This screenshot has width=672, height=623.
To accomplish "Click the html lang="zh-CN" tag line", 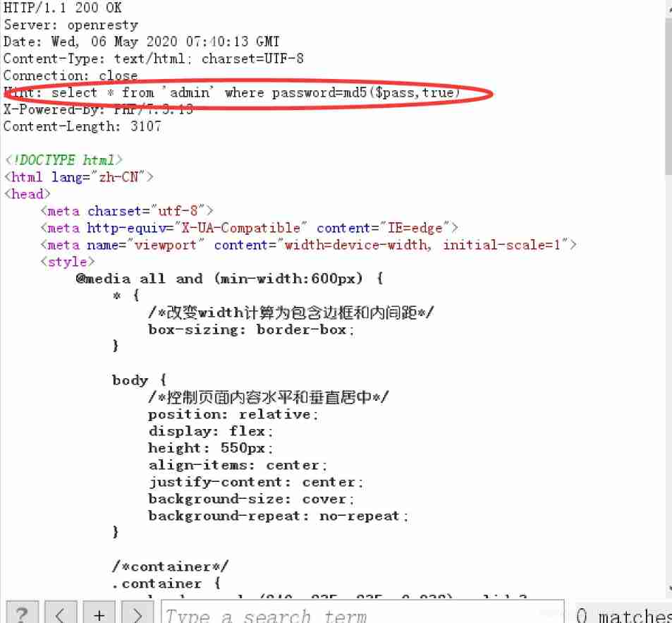I will [x=79, y=177].
